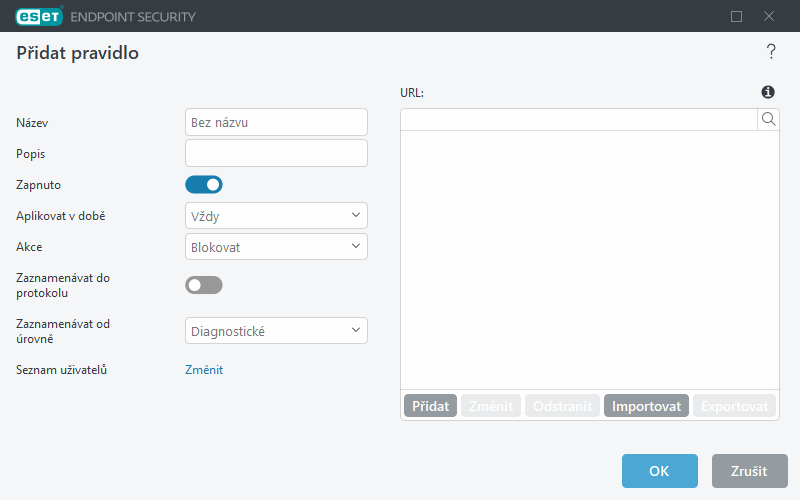The width and height of the screenshot is (800, 500).
Task: Toggle the Zapnuto switch off
Action: click(204, 185)
